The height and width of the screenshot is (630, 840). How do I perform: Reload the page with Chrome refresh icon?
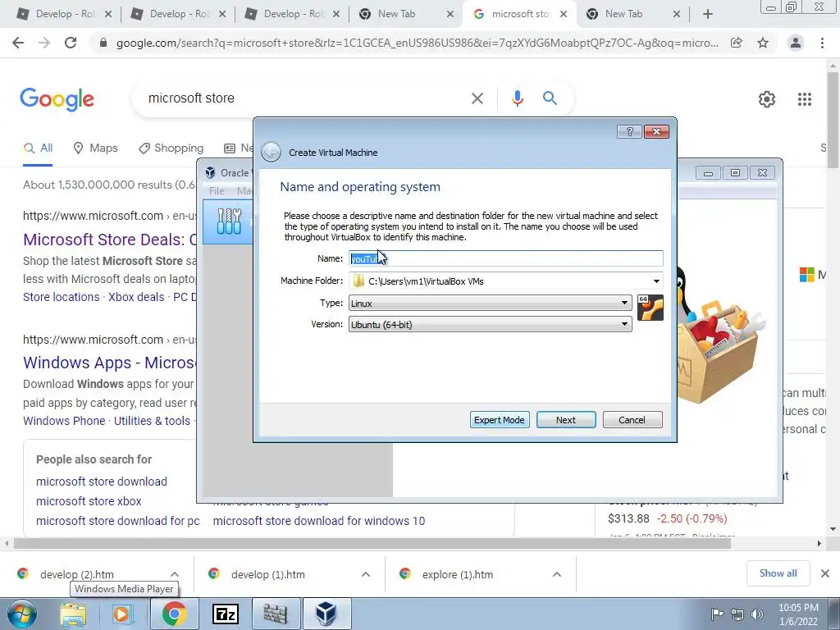(x=71, y=43)
